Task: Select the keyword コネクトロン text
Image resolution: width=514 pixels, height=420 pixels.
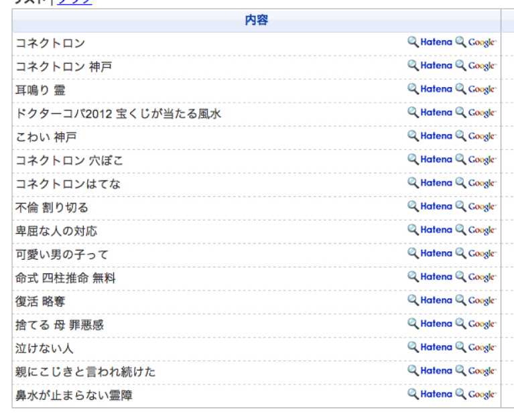Action: [x=50, y=44]
